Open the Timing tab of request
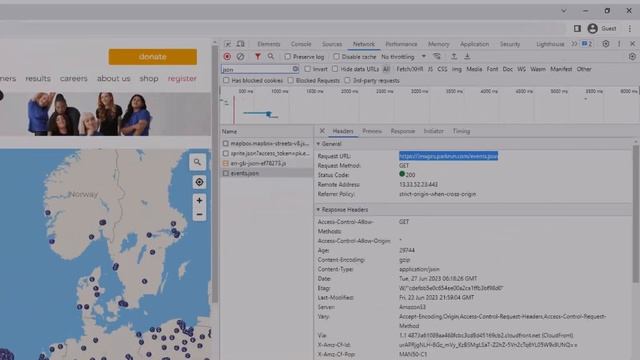640x360 pixels. click(461, 131)
